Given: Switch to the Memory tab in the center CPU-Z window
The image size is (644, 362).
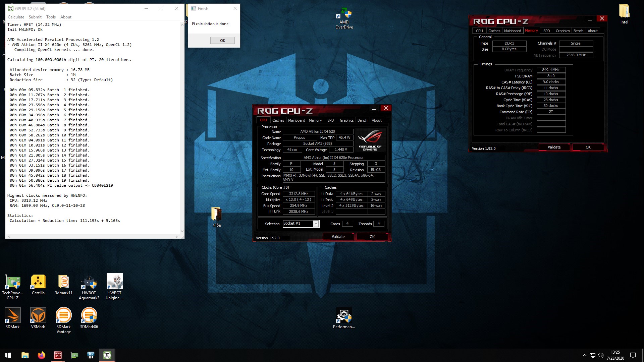Looking at the screenshot, I should coord(315,120).
